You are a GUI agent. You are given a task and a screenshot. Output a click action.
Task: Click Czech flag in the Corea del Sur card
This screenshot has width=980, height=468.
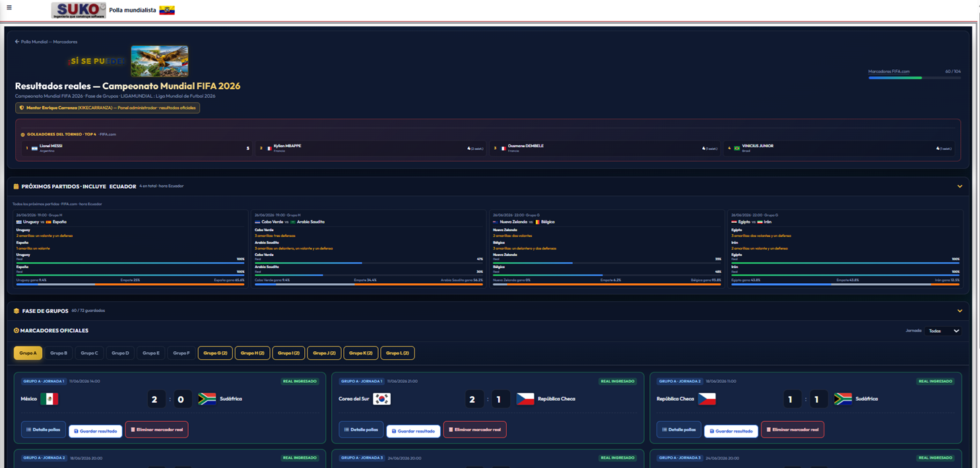click(525, 399)
